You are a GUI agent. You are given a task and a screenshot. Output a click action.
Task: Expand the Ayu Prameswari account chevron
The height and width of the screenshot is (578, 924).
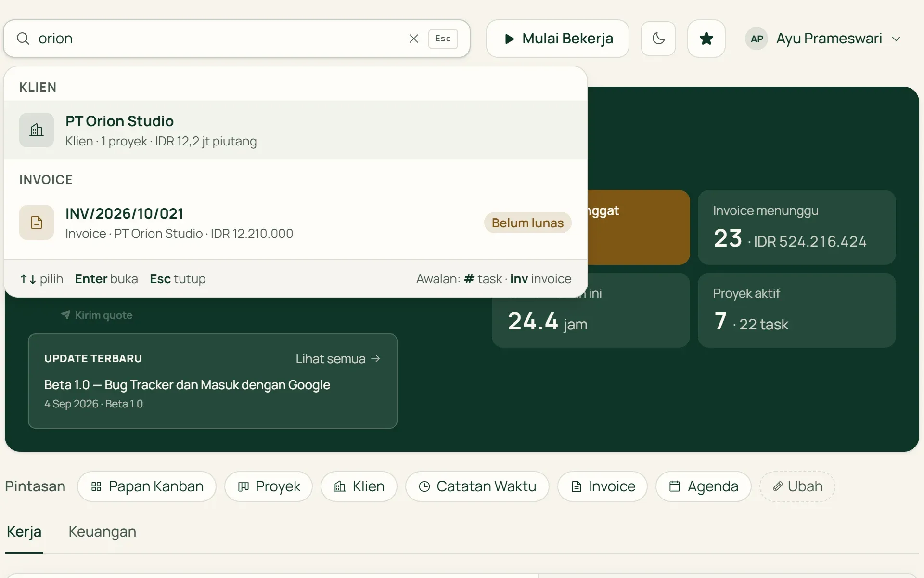pos(896,39)
